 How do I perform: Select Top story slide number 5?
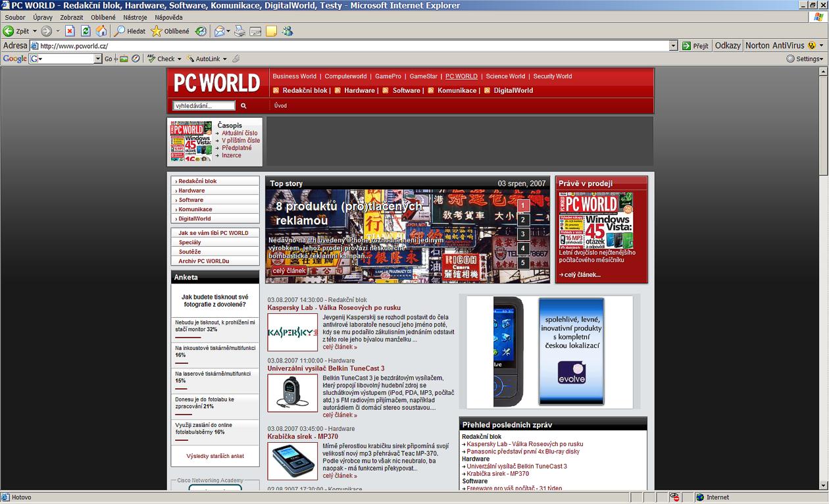point(523,263)
